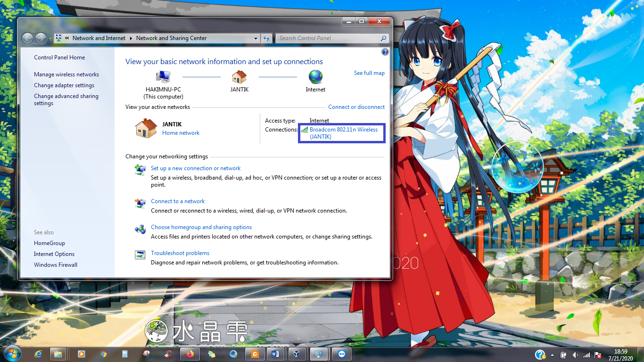Click the HAKIMNU-PC computer icon
The height and width of the screenshot is (362, 644).
point(163,77)
